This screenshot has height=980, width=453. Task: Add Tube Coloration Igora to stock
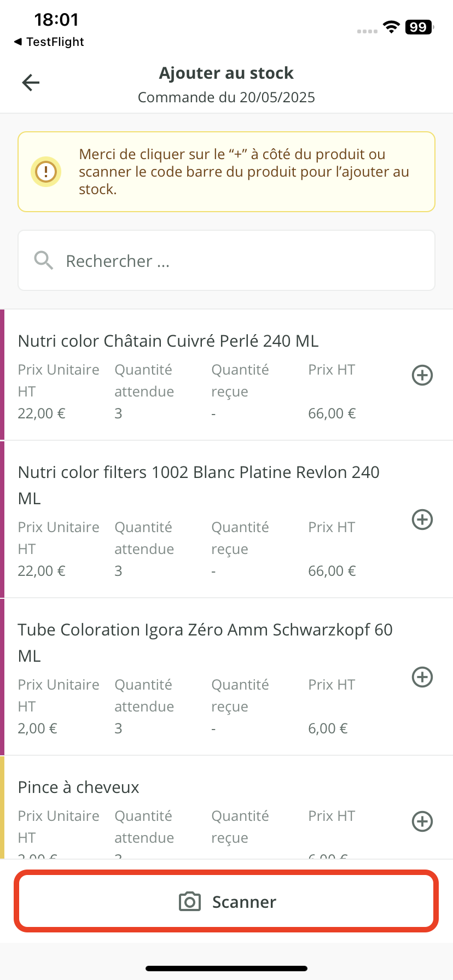pos(422,677)
